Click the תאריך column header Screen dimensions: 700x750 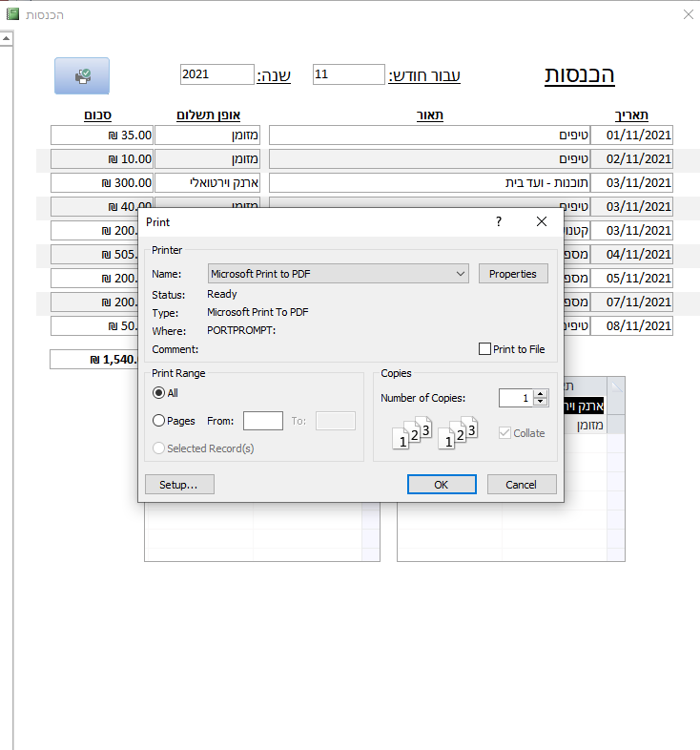[x=631, y=115]
